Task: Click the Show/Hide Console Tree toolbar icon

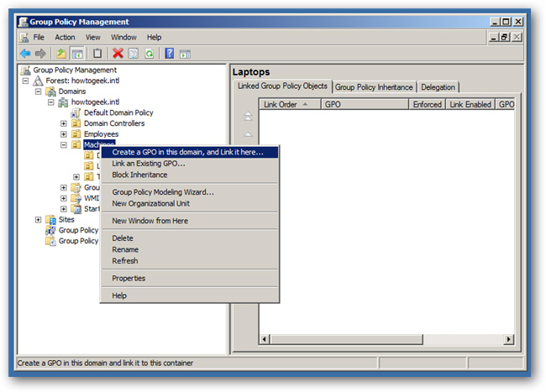Action: tap(77, 54)
